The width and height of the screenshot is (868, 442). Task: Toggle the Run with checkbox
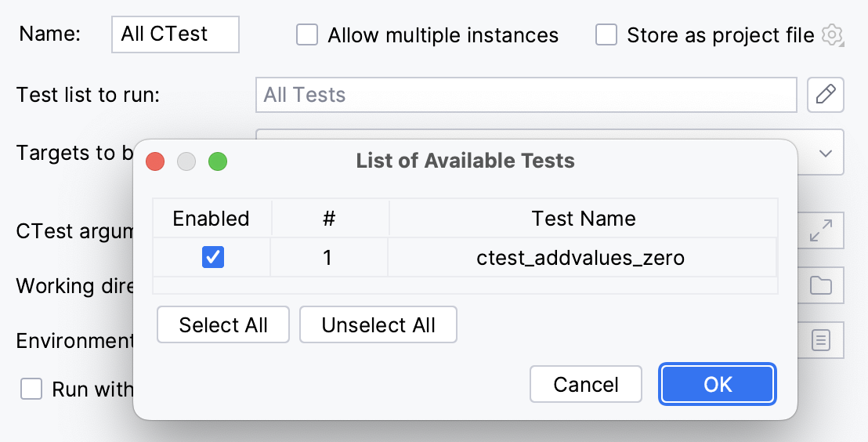point(31,389)
